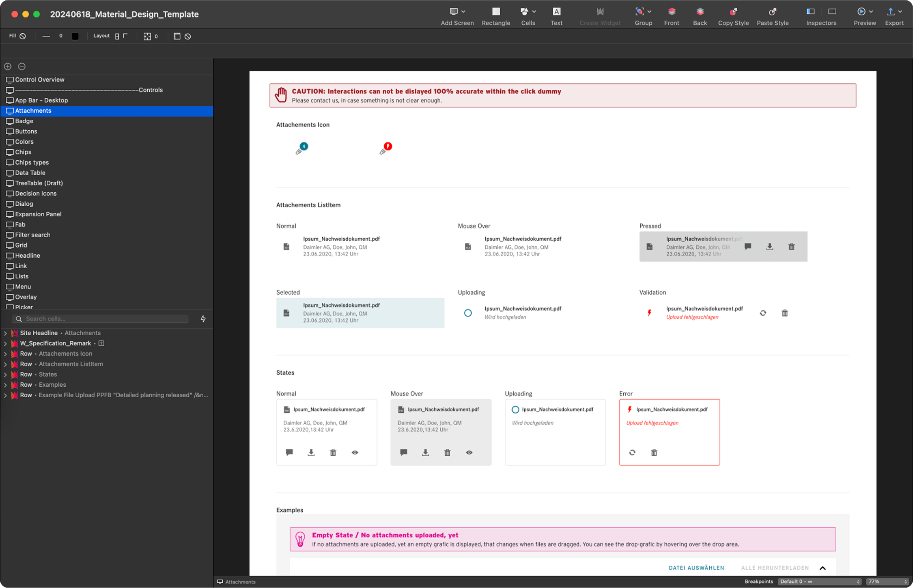Screen dimensions: 913x588
Task: Click the DATEI AUSWÄHLEN link
Action: click(x=696, y=568)
